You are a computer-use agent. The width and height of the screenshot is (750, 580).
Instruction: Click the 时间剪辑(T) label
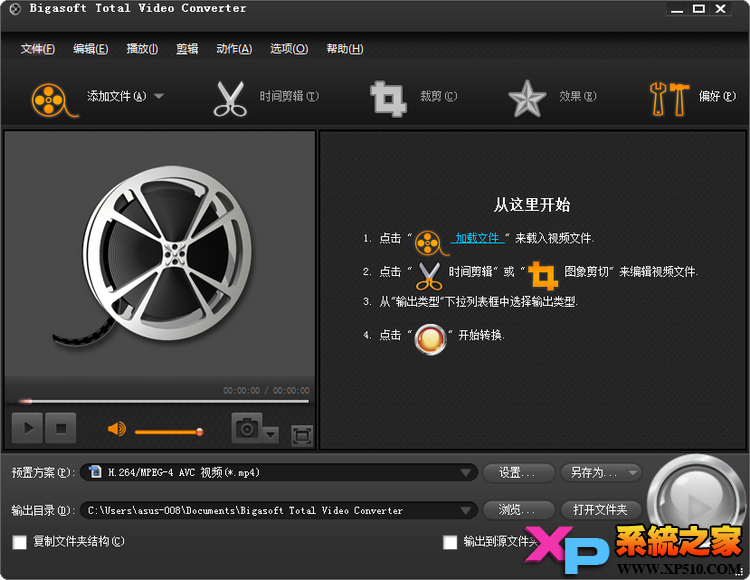tap(289, 96)
